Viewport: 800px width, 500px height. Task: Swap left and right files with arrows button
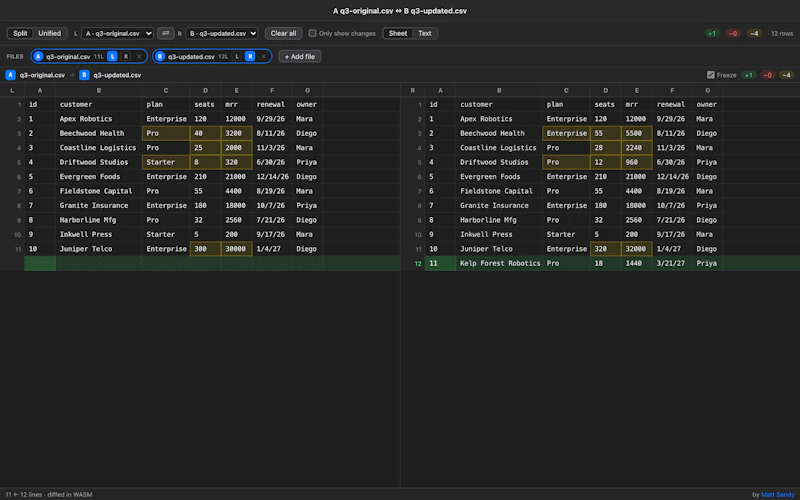pyautogui.click(x=165, y=33)
